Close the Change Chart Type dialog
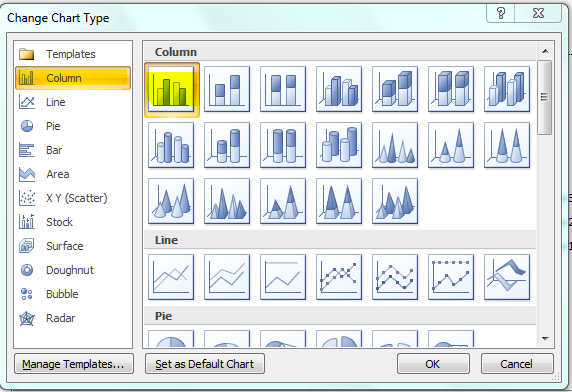 coord(538,13)
